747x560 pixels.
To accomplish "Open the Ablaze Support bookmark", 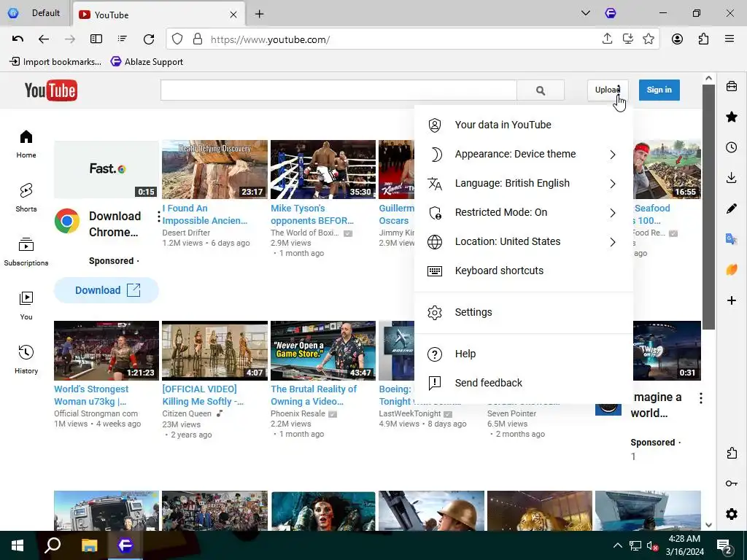I will pyautogui.click(x=147, y=61).
